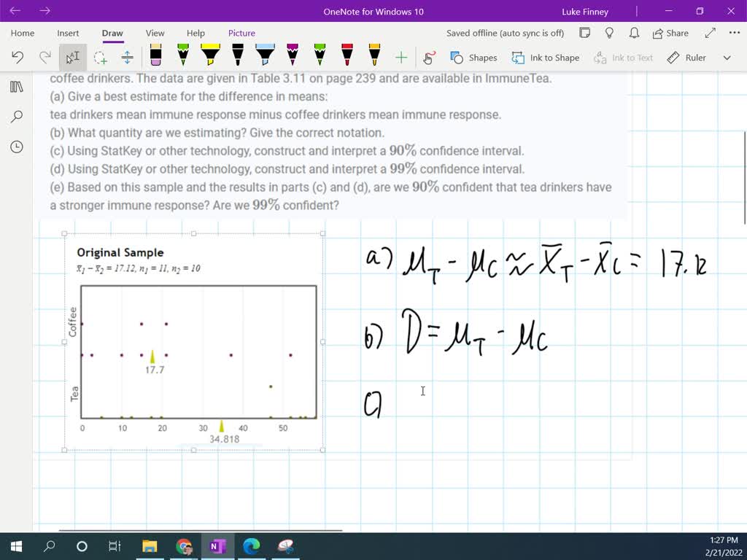Viewport: 747px width, 560px height.
Task: Toggle the Ruler on
Action: 686,57
